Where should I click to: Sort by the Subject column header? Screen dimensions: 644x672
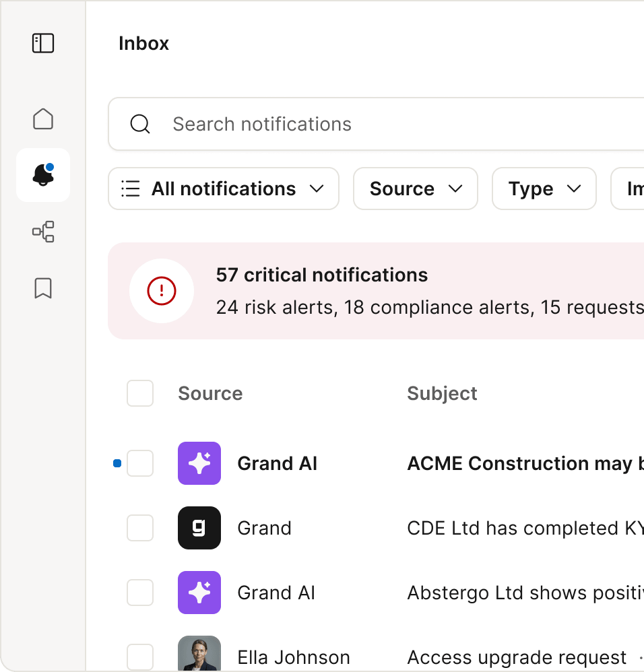(442, 393)
